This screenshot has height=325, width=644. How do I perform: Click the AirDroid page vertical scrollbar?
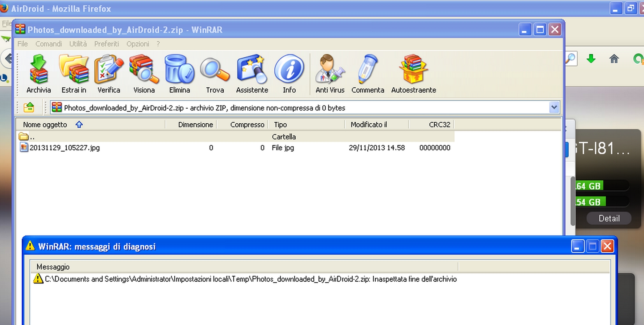tap(573, 201)
